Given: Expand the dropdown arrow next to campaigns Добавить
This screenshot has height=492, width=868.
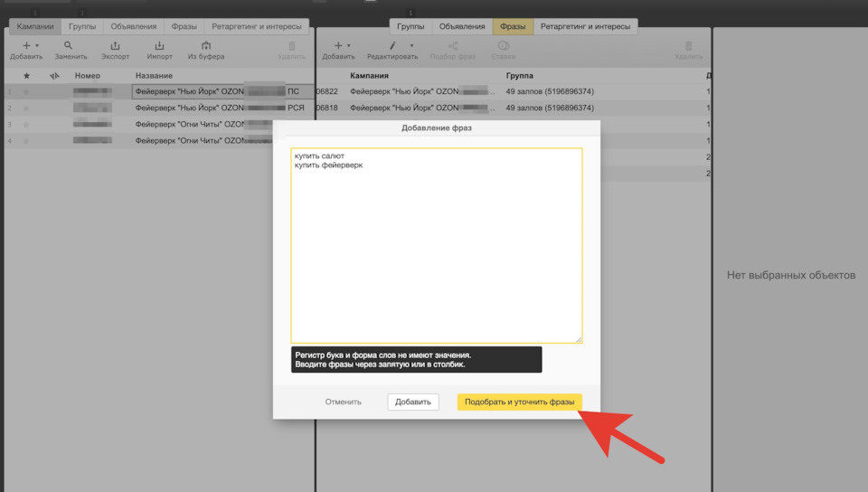Looking at the screenshot, I should (37, 45).
